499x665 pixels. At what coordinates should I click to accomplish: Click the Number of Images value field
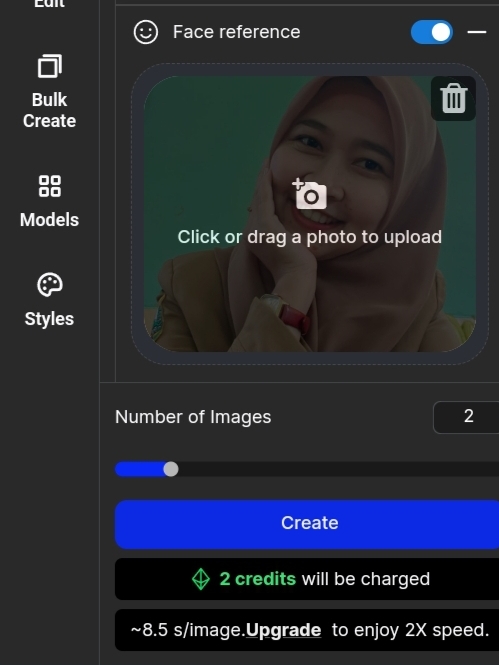pyautogui.click(x=466, y=417)
